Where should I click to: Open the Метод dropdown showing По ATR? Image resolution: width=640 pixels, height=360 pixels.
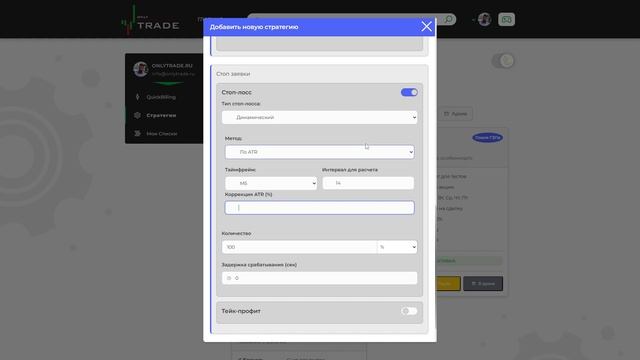[319, 152]
